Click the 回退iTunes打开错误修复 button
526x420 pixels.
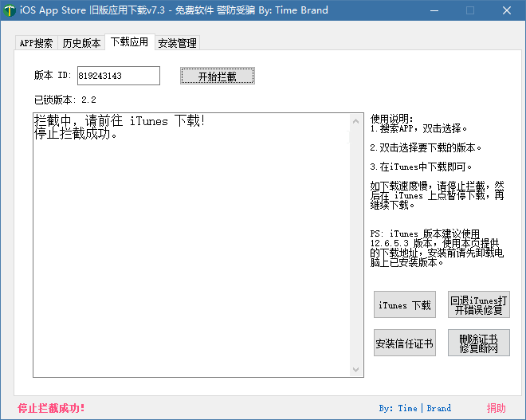[x=479, y=304]
